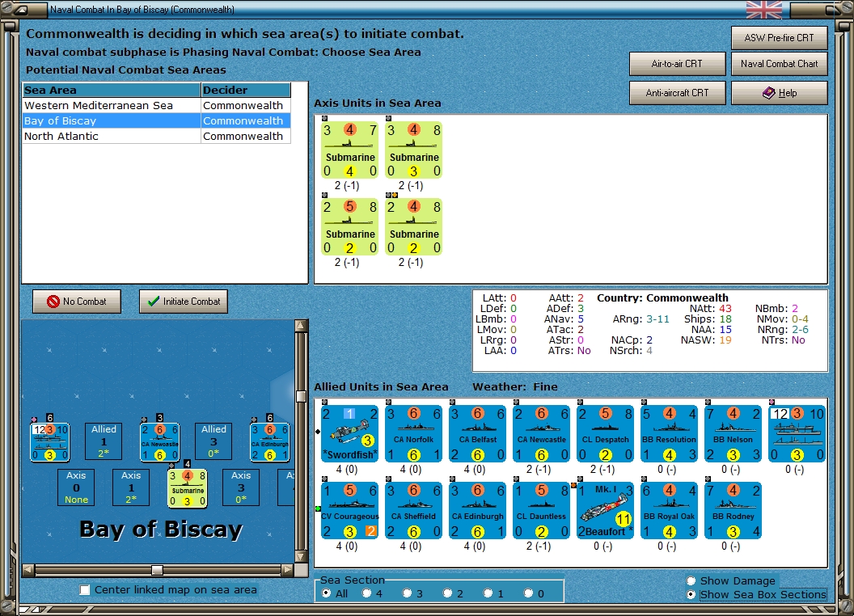This screenshot has width=854, height=616.
Task: Click the Axis 3 sea box section
Action: point(241,487)
